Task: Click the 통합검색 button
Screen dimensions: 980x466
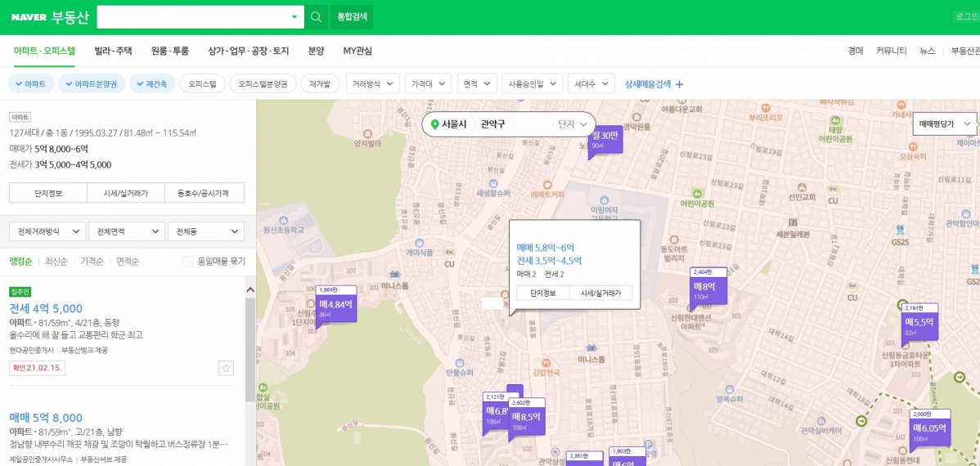Action: (352, 17)
